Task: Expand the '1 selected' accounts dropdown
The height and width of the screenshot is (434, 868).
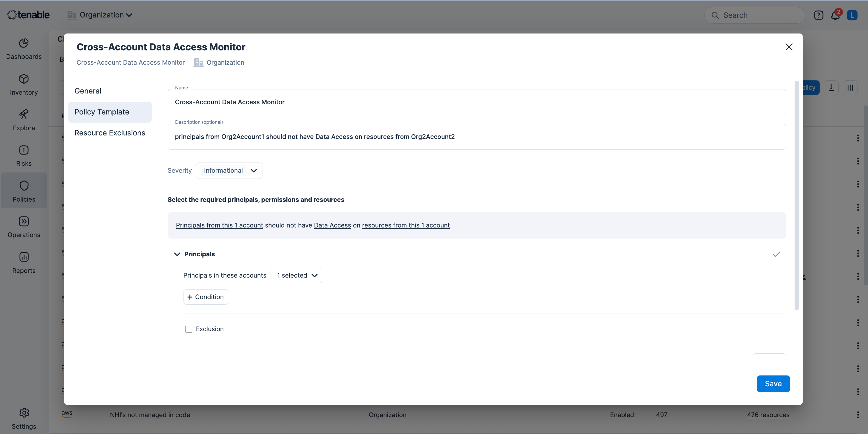Action: (x=296, y=275)
